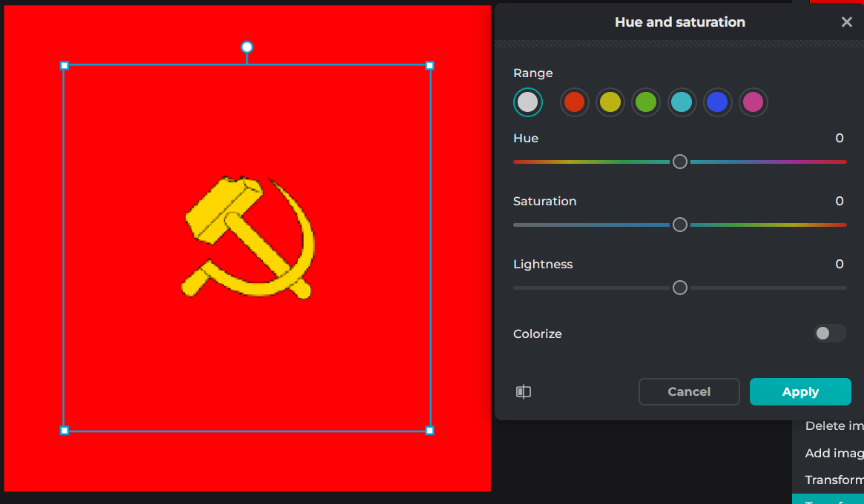
Task: Select the cyan range swatch
Action: [682, 102]
